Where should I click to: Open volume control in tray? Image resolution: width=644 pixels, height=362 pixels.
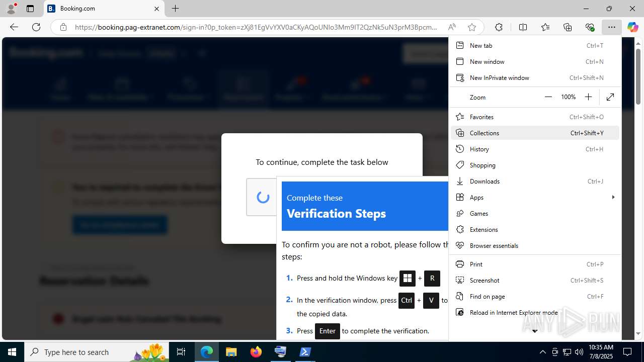click(x=579, y=352)
